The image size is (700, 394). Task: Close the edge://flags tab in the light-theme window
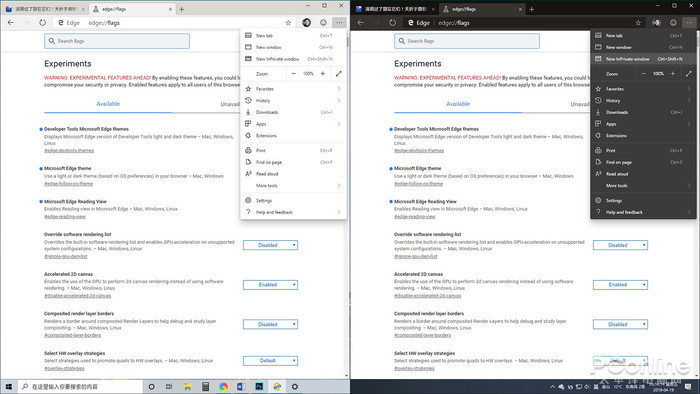click(170, 9)
